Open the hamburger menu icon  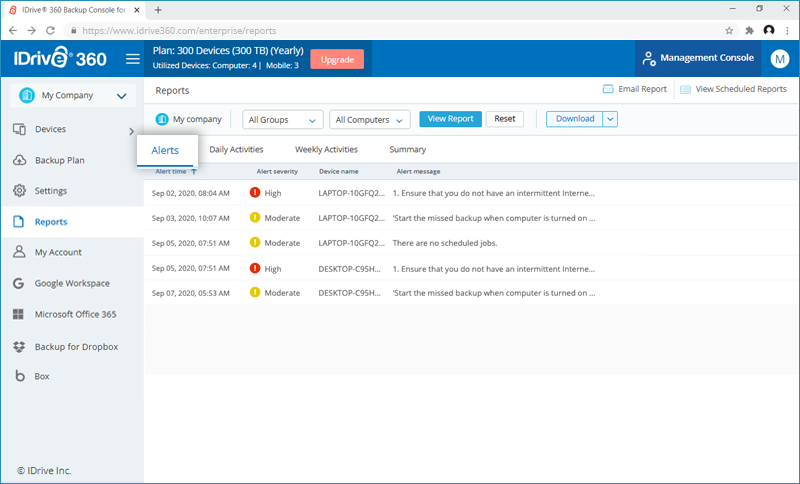point(132,59)
